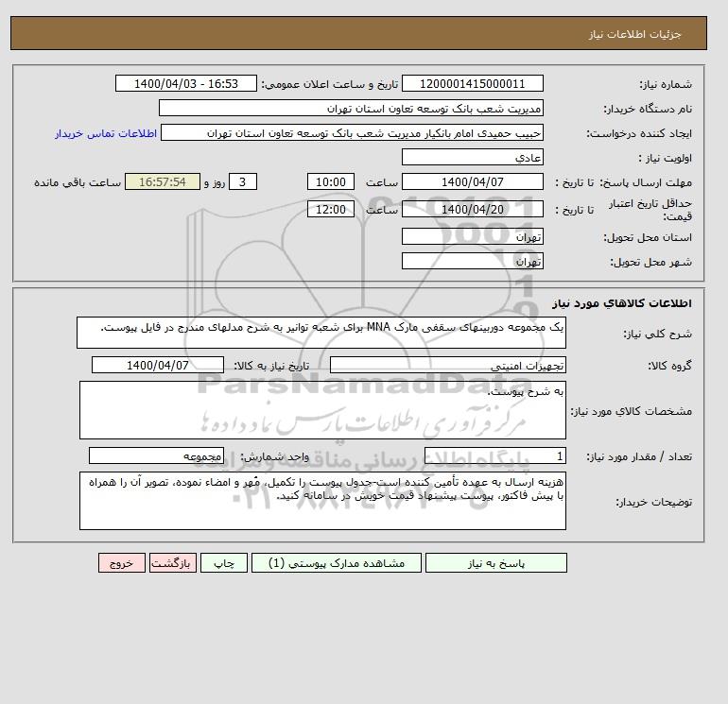Click the quantity field showing 1
The height and width of the screenshot is (704, 728).
tap(495, 455)
